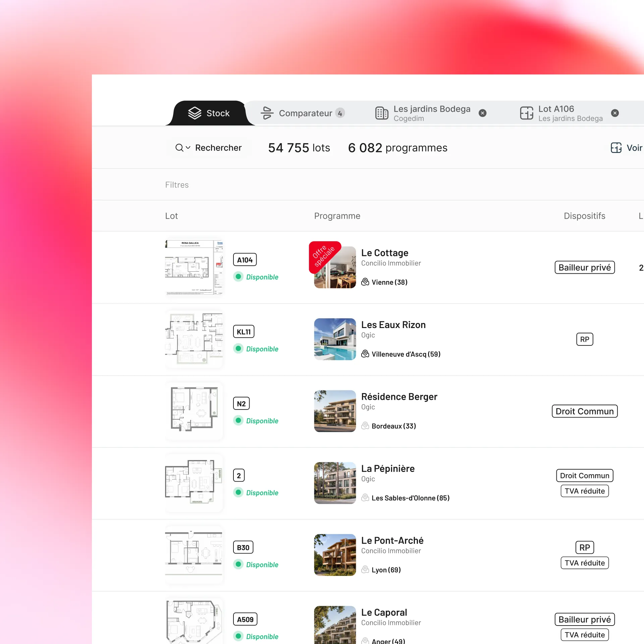The image size is (644, 644).
Task: Sort by the Programme column header
Action: [337, 216]
